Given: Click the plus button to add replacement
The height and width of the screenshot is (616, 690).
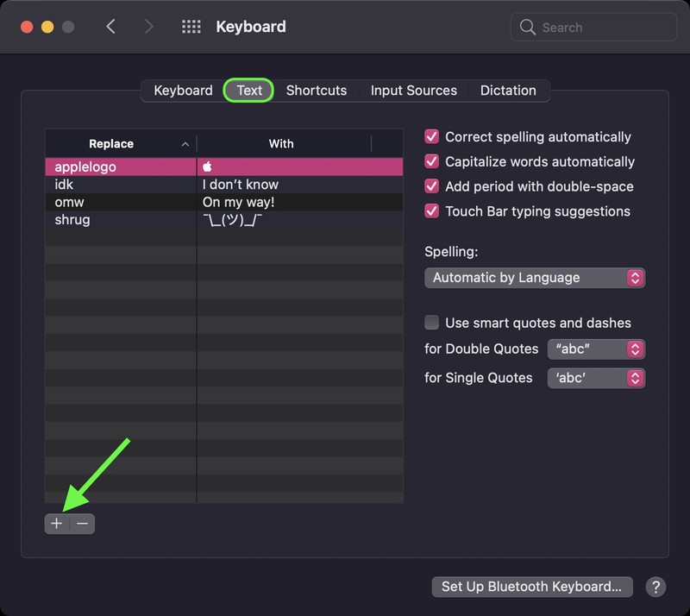Looking at the screenshot, I should pos(57,523).
